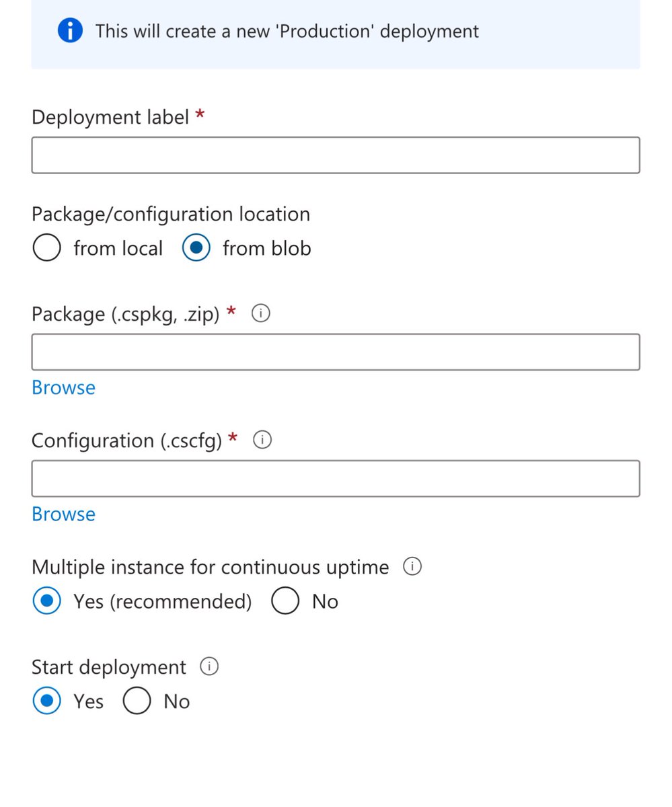The height and width of the screenshot is (807, 672).
Task: Select the 'from blob' radio option
Action: point(196,248)
